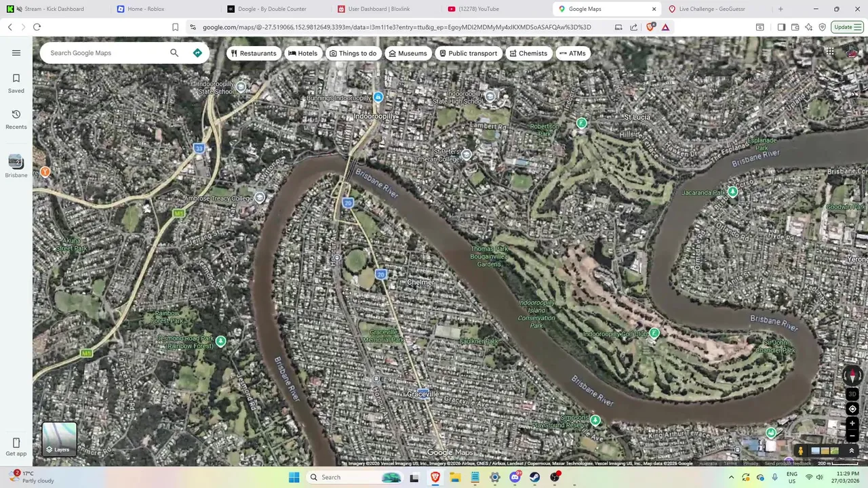868x488 pixels.
Task: Go back to previous page
Action: pyautogui.click(x=10, y=27)
